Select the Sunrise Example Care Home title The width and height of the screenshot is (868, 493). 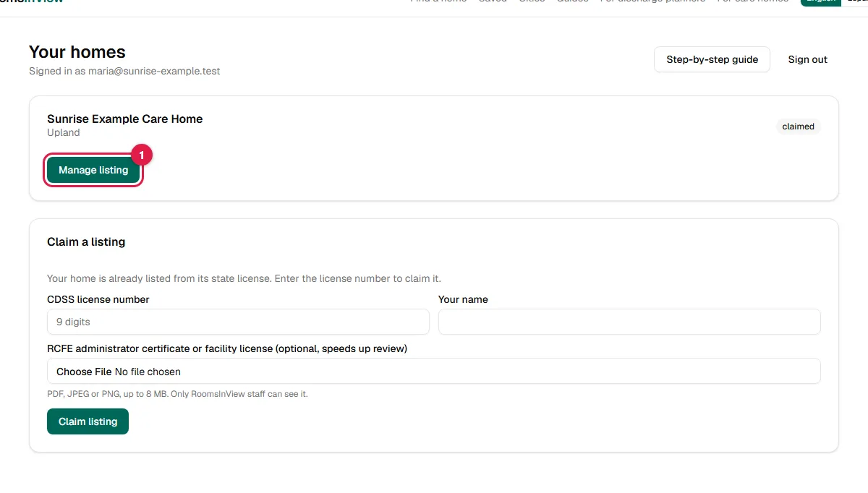point(125,119)
